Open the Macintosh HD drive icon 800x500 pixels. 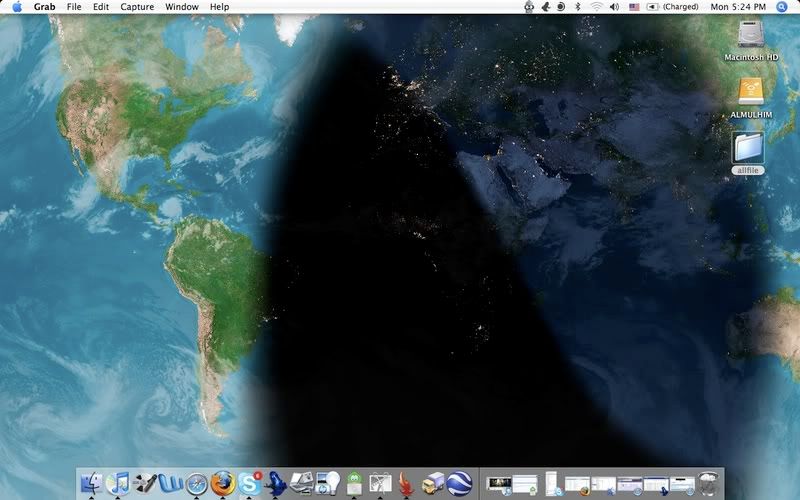pos(751,36)
